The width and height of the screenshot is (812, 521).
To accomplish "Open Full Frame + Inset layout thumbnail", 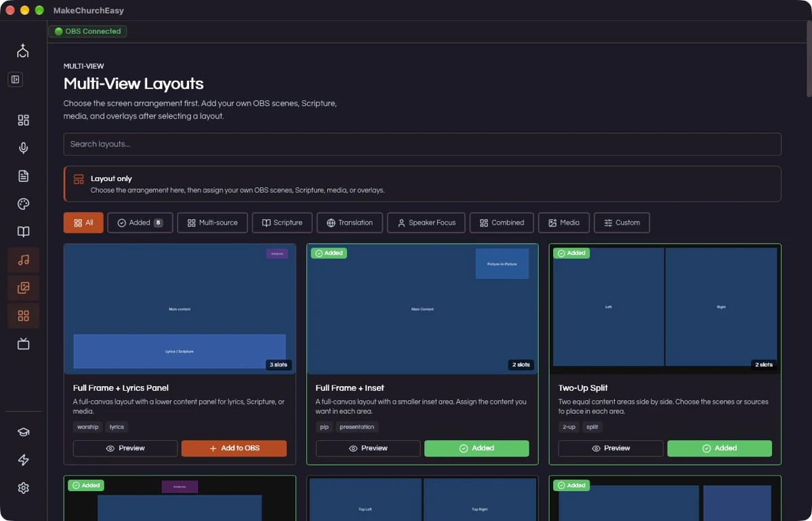I will 422,309.
